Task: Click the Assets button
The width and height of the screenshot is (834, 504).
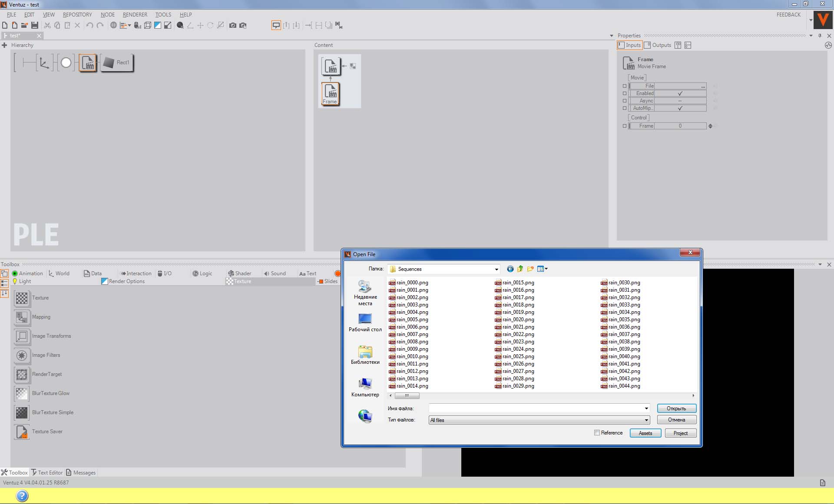Action: coord(645,433)
